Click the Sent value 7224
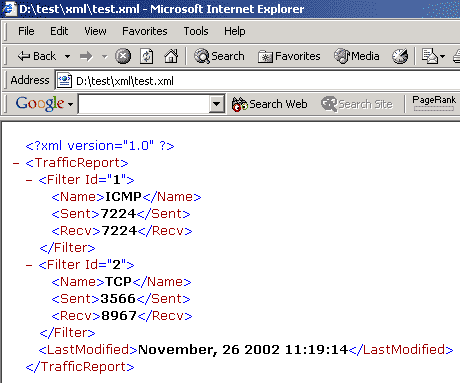 118,214
